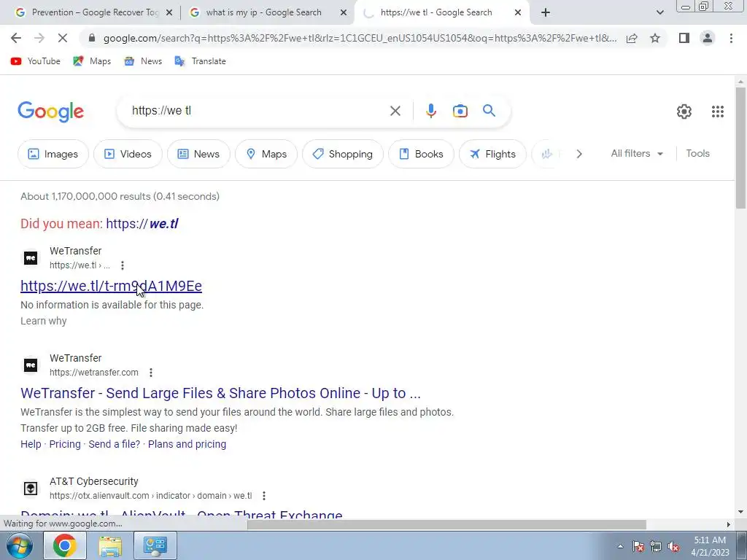
Task: Go back using the browser back arrow
Action: pyautogui.click(x=16, y=38)
